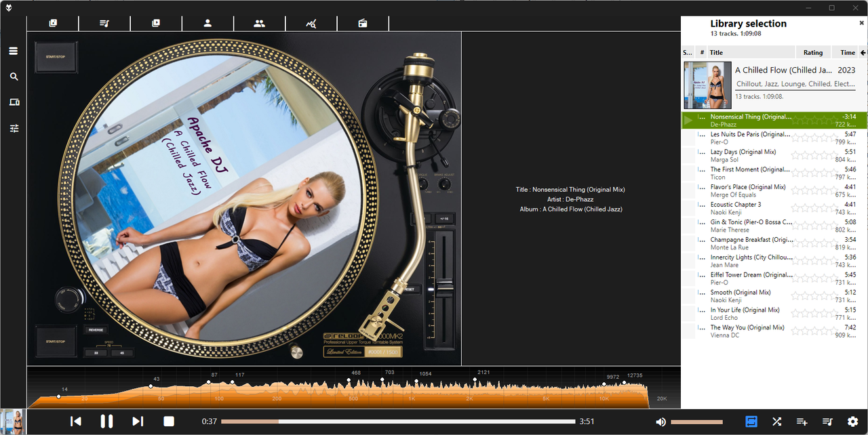
Task: Open the group artists tab icon
Action: pyautogui.click(x=259, y=23)
